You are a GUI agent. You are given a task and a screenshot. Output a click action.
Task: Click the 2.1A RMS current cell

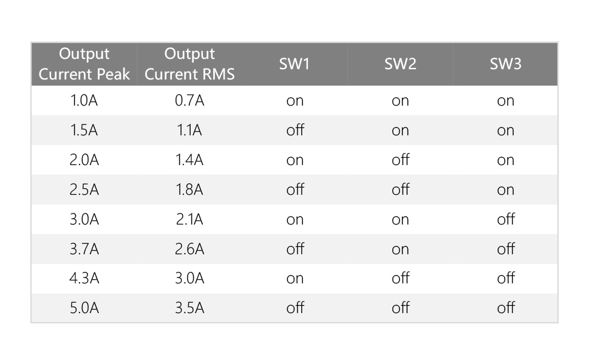click(189, 219)
